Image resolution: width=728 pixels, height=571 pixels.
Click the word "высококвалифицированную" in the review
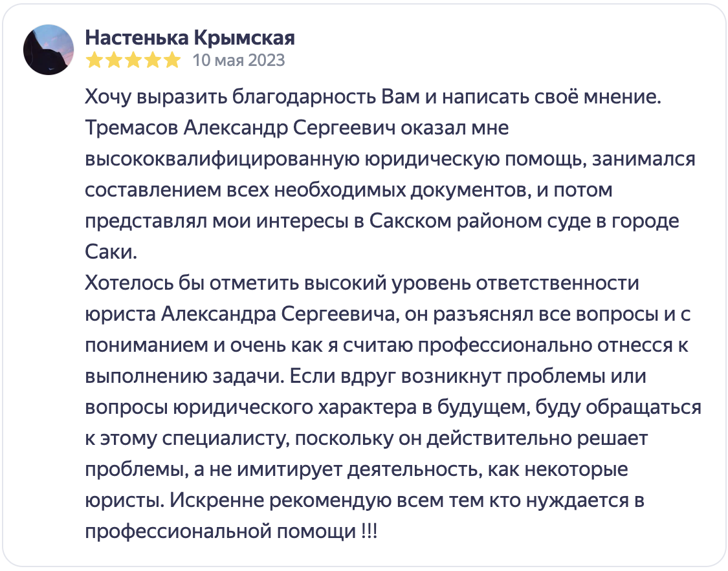click(x=222, y=159)
